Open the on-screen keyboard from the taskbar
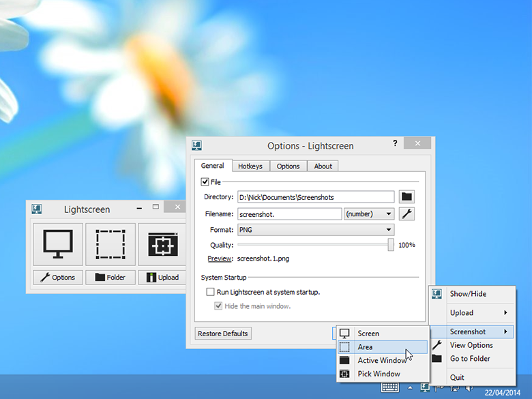 tap(390, 387)
